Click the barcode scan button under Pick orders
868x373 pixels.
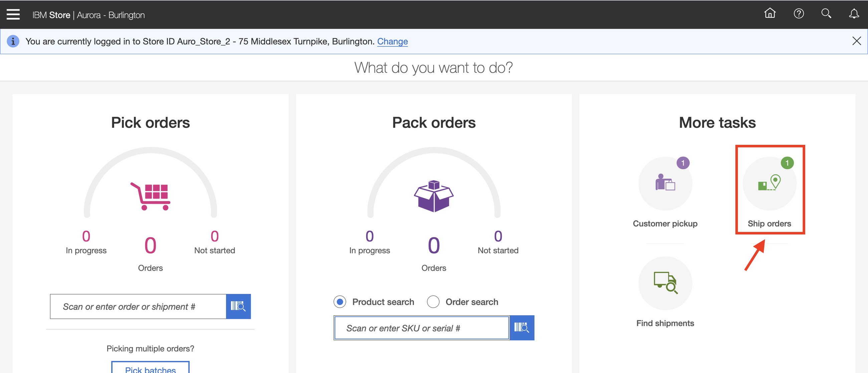pos(238,306)
